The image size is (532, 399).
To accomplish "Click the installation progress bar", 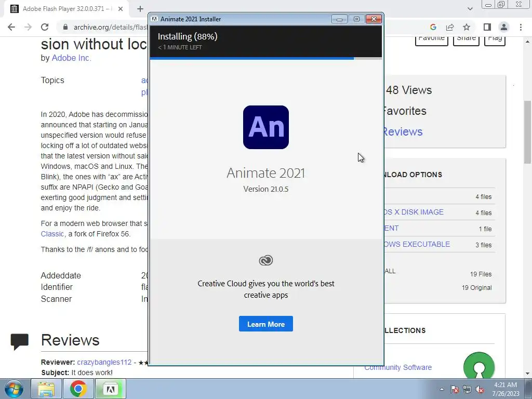I will click(265, 58).
